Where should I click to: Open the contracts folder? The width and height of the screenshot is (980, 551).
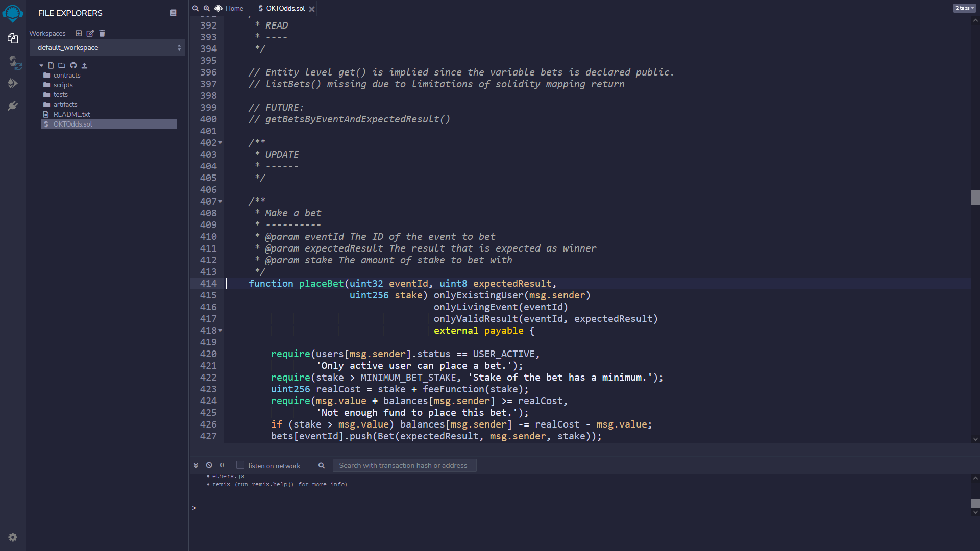pyautogui.click(x=67, y=75)
